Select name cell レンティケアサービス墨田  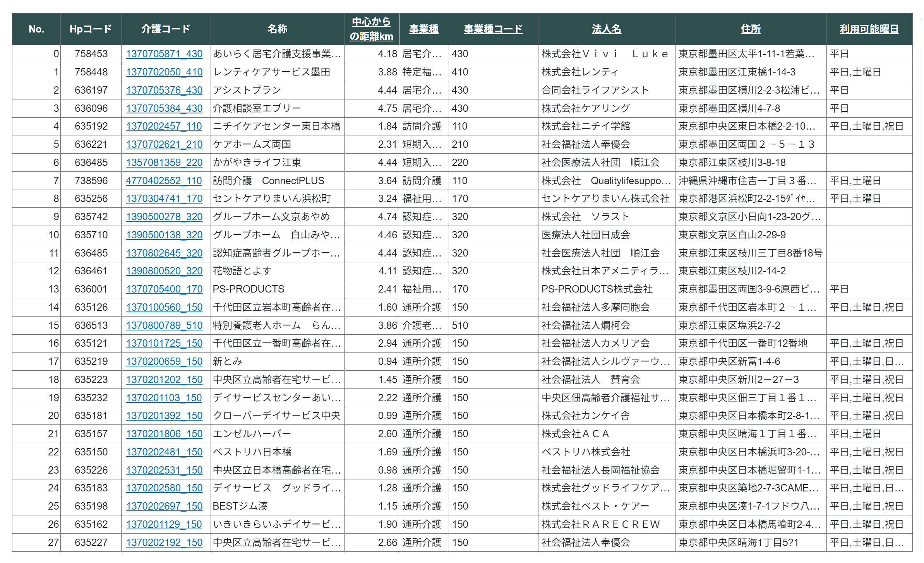point(278,72)
